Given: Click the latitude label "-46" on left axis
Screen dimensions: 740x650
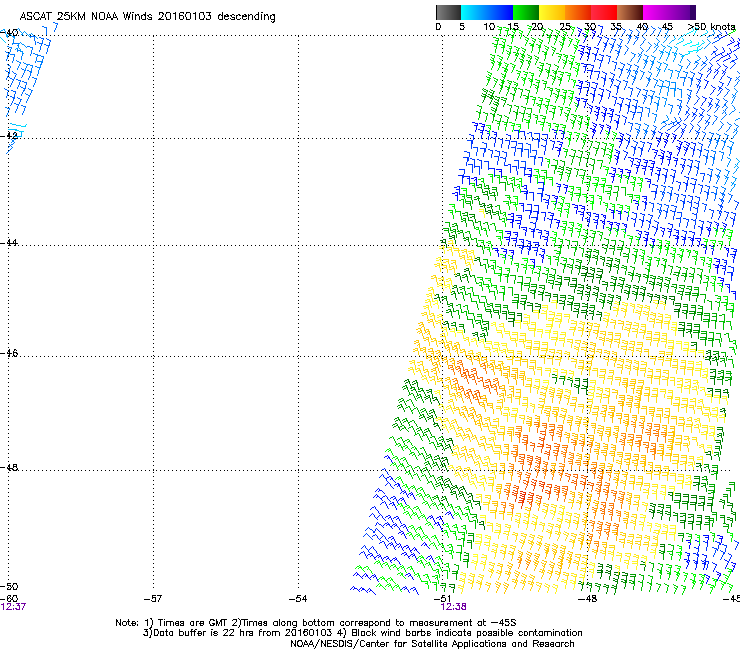Looking at the screenshot, I should coord(9,354).
